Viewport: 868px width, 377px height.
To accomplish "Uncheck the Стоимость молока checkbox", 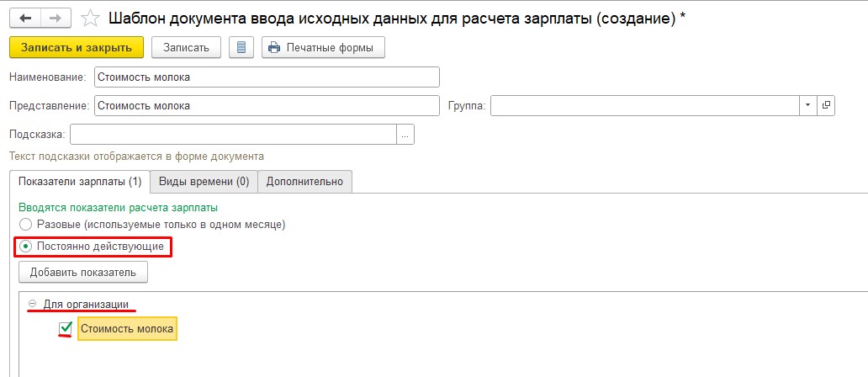I will tap(66, 328).
